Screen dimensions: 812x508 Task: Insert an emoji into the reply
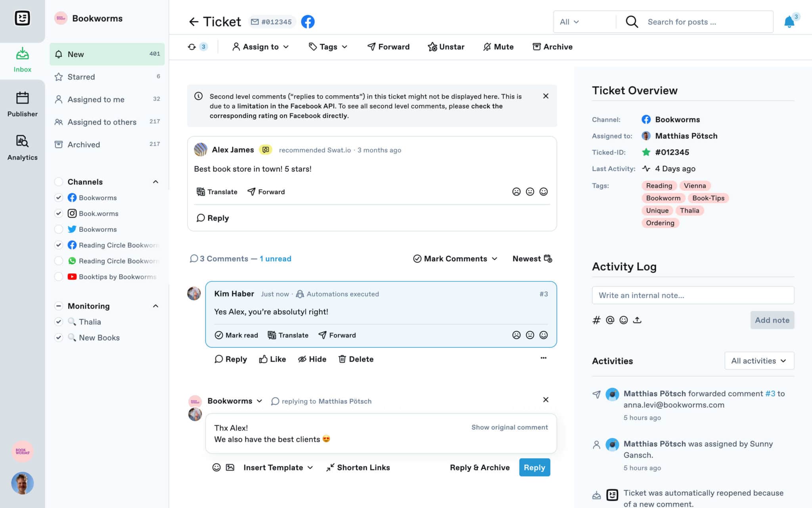click(x=216, y=468)
